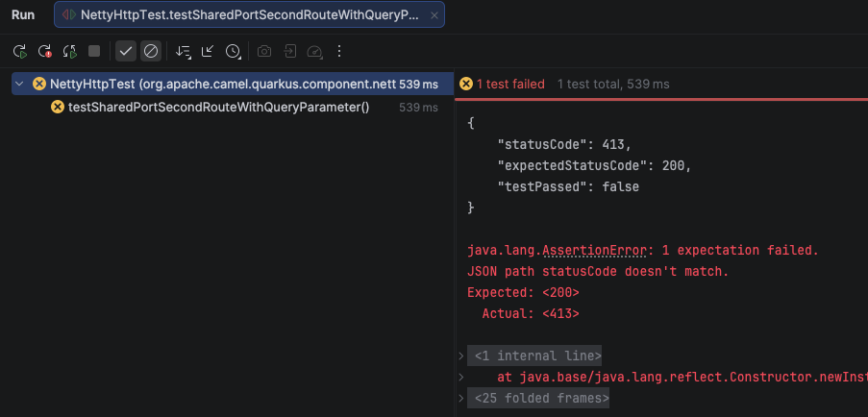Open test history clock icon

tap(233, 51)
